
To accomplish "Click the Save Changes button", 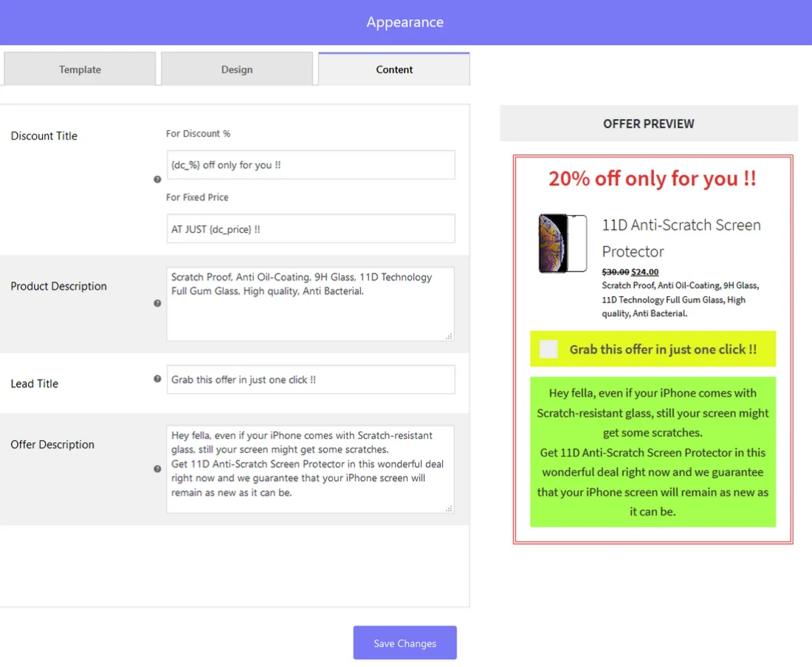I will pyautogui.click(x=405, y=643).
